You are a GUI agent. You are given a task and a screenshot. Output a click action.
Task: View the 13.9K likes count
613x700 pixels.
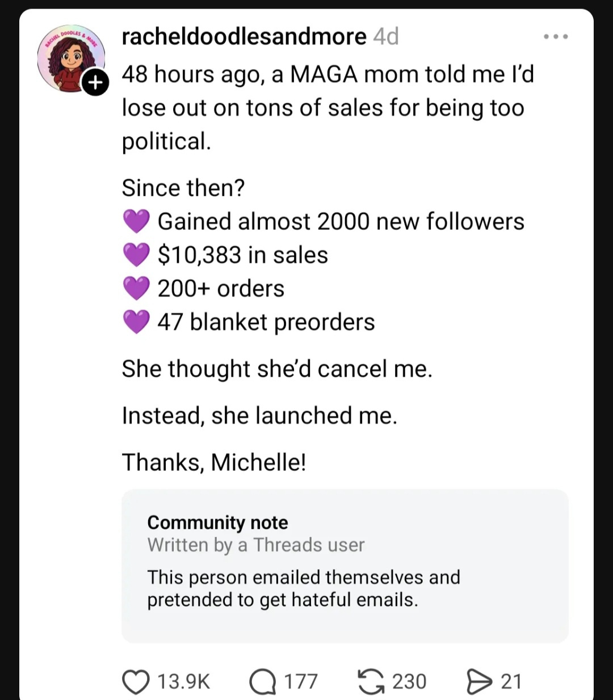click(x=183, y=681)
